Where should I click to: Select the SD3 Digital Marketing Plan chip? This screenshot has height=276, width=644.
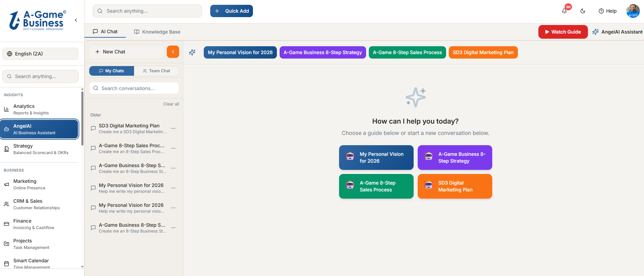click(x=483, y=52)
